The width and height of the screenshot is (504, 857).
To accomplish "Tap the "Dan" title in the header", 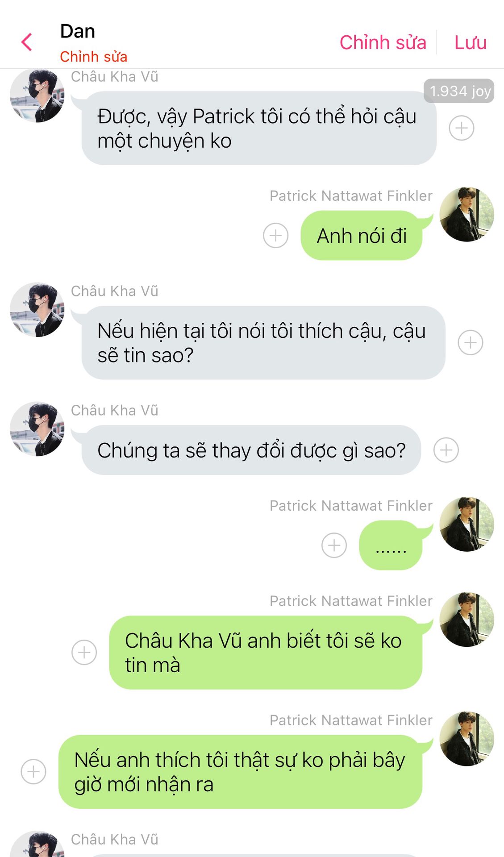I will coord(78,31).
